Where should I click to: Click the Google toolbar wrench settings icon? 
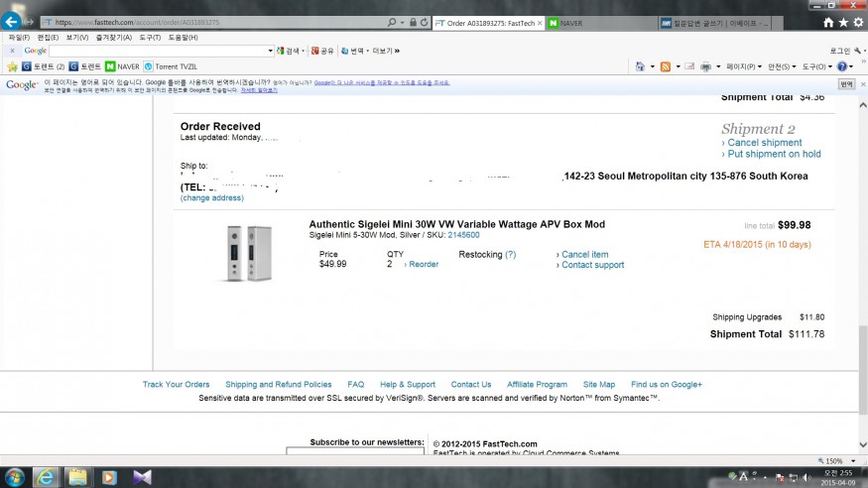pos(857,51)
